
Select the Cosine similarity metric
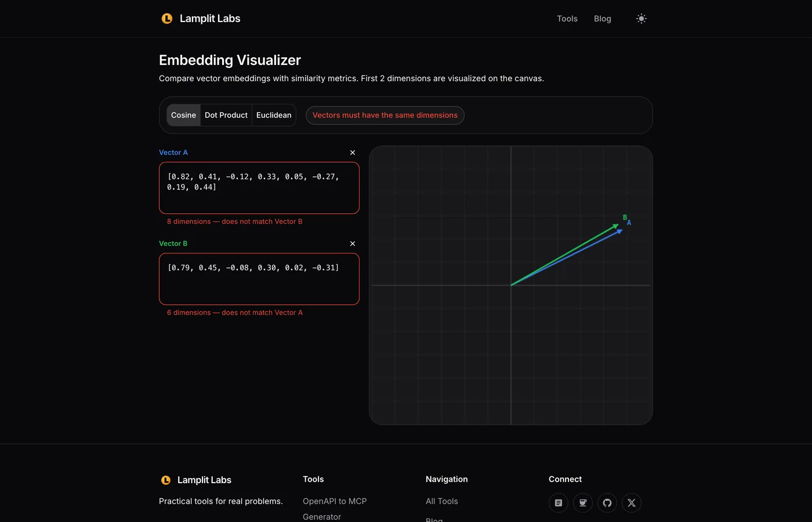183,115
